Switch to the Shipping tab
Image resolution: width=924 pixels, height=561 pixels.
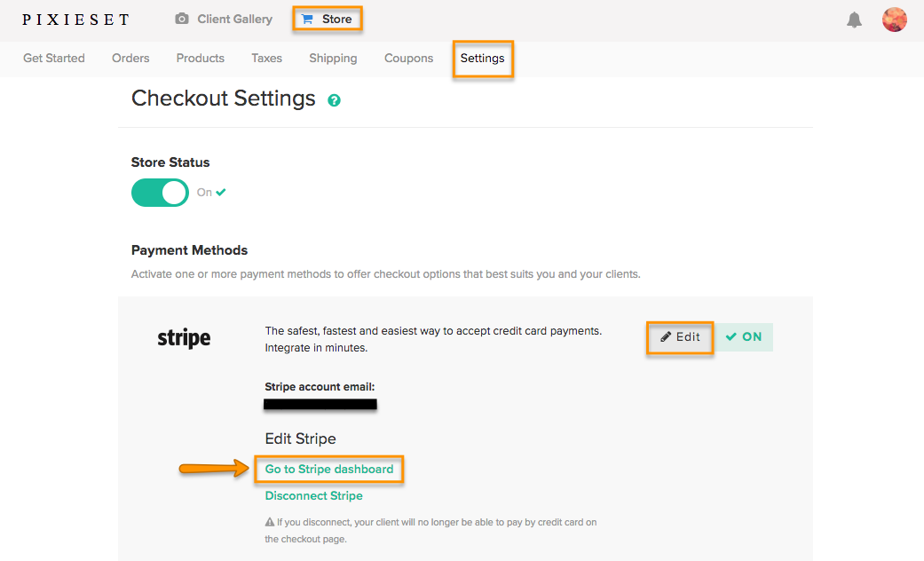(333, 59)
